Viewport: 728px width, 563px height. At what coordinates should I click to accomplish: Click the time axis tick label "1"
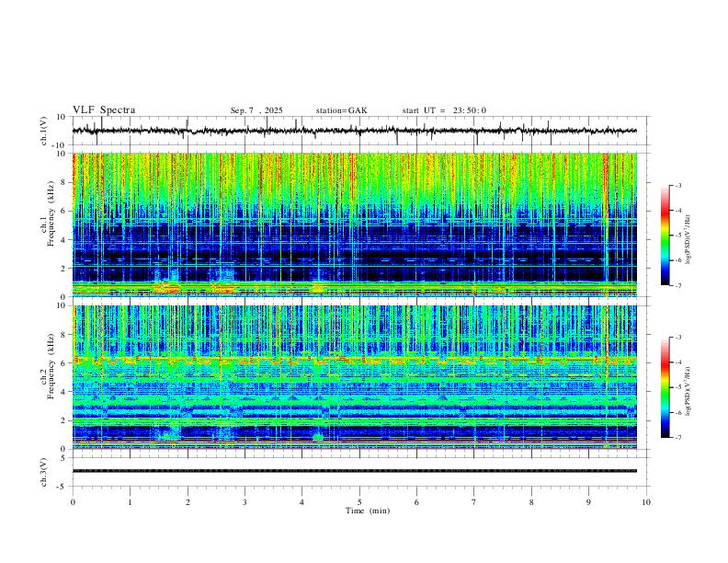pyautogui.click(x=130, y=502)
